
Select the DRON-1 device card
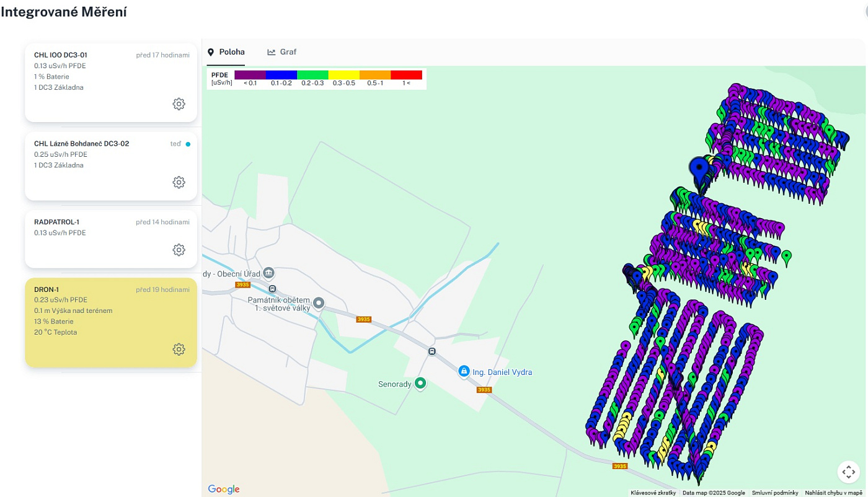[x=111, y=322]
